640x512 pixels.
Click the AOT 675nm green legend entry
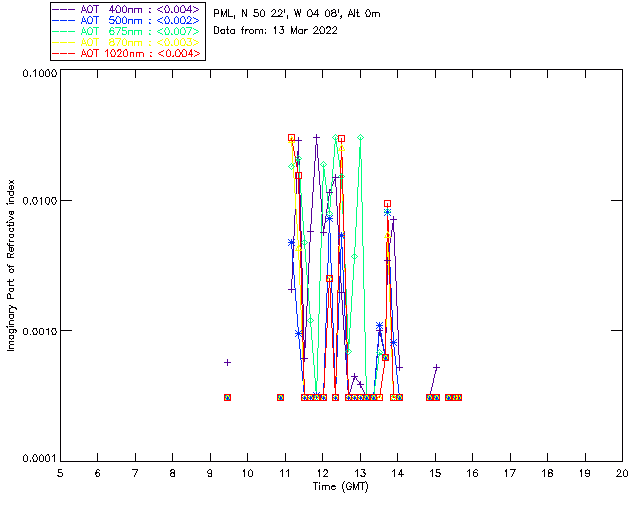(x=127, y=31)
